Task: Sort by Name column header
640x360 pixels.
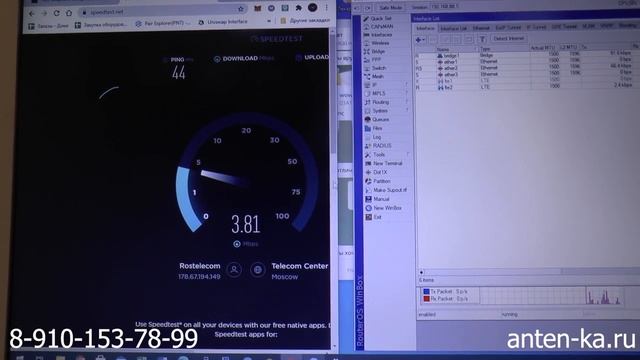Action: coord(456,49)
